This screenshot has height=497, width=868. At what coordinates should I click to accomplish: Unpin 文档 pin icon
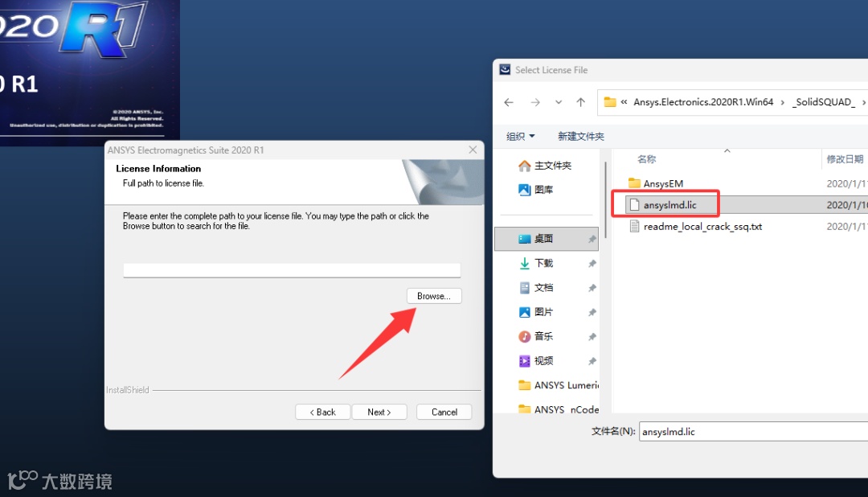pyautogui.click(x=592, y=288)
